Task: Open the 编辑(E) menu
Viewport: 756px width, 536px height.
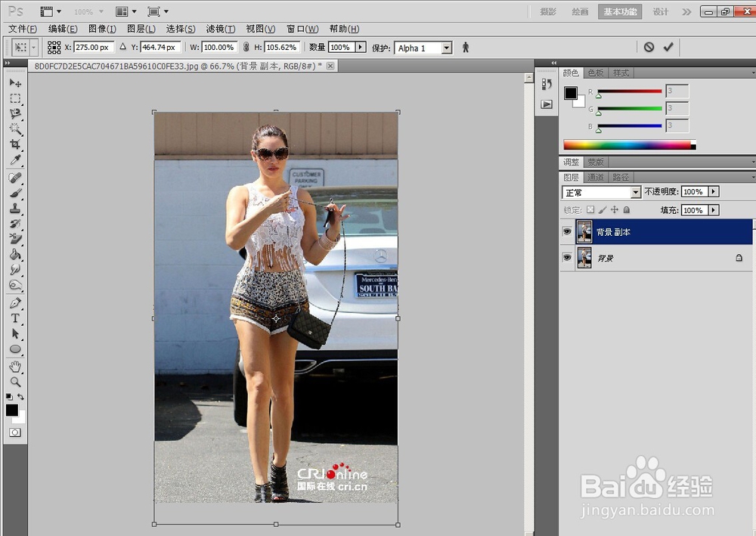Action: (x=63, y=29)
